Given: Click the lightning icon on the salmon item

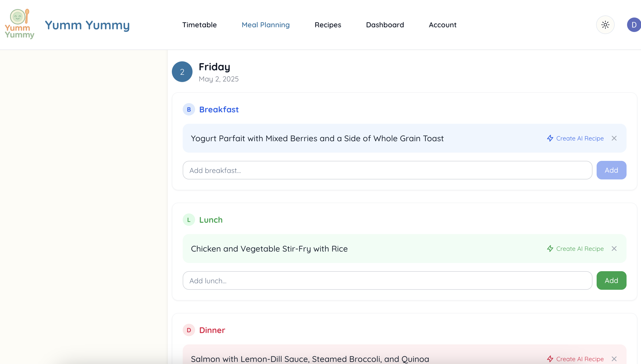Looking at the screenshot, I should pos(550,359).
